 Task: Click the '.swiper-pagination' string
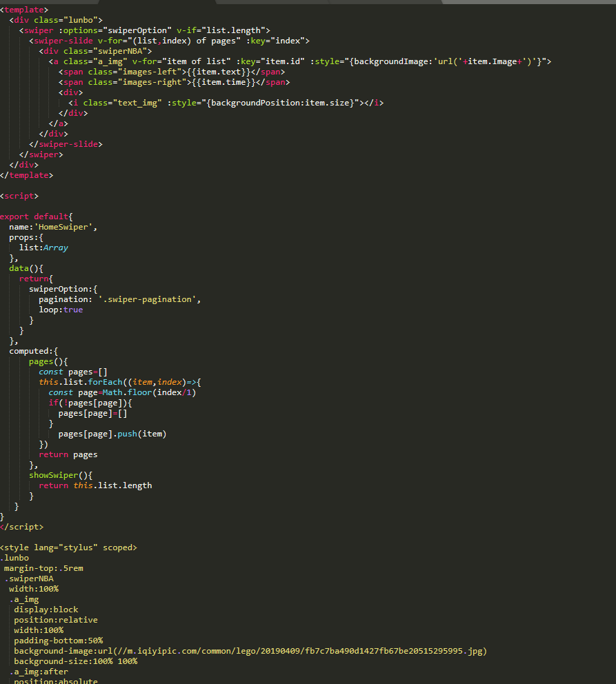point(147,300)
